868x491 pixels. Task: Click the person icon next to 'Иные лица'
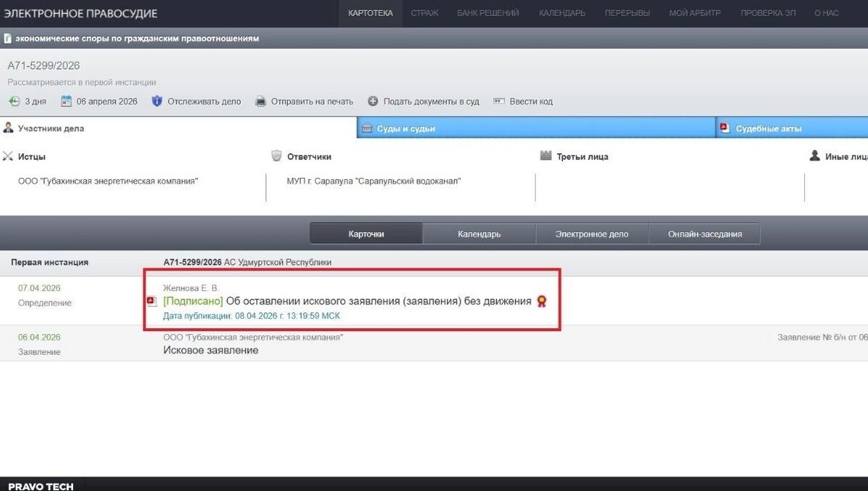[815, 155]
